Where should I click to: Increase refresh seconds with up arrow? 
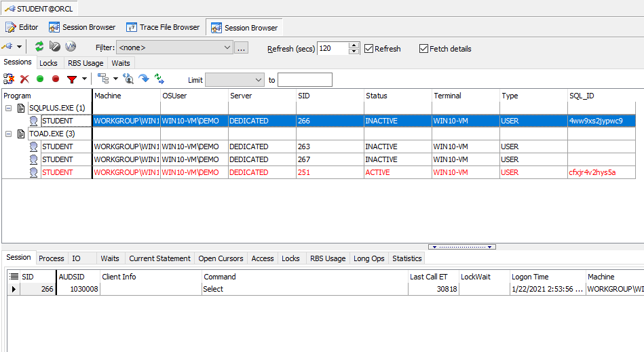pyautogui.click(x=354, y=45)
